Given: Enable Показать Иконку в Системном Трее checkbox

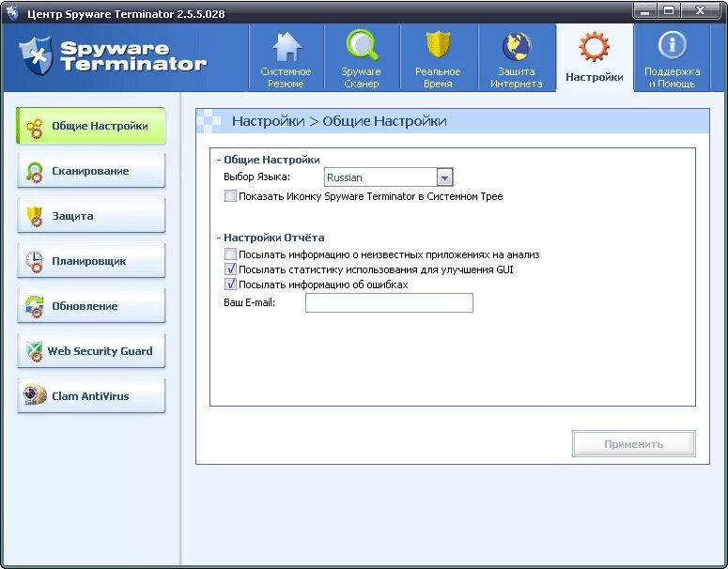Looking at the screenshot, I should click(230, 196).
